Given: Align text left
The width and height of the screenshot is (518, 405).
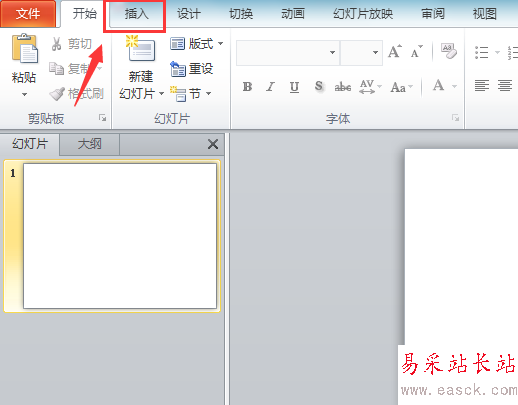Looking at the screenshot, I should coord(482,86).
